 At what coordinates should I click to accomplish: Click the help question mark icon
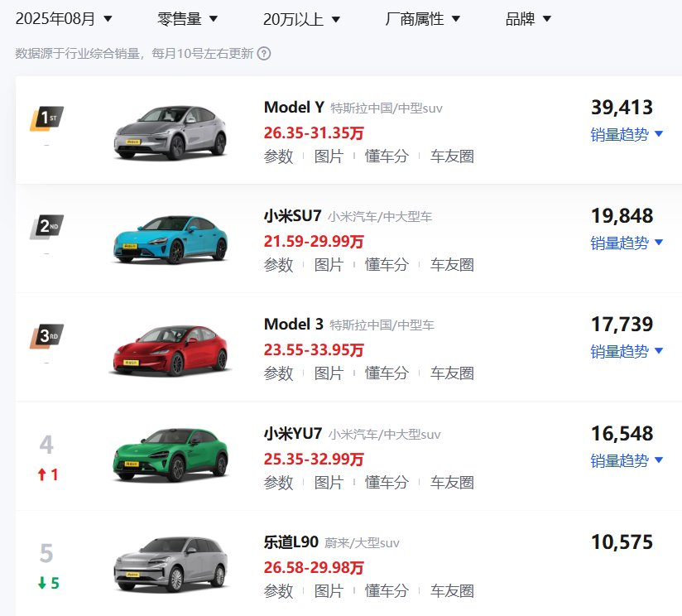264,54
